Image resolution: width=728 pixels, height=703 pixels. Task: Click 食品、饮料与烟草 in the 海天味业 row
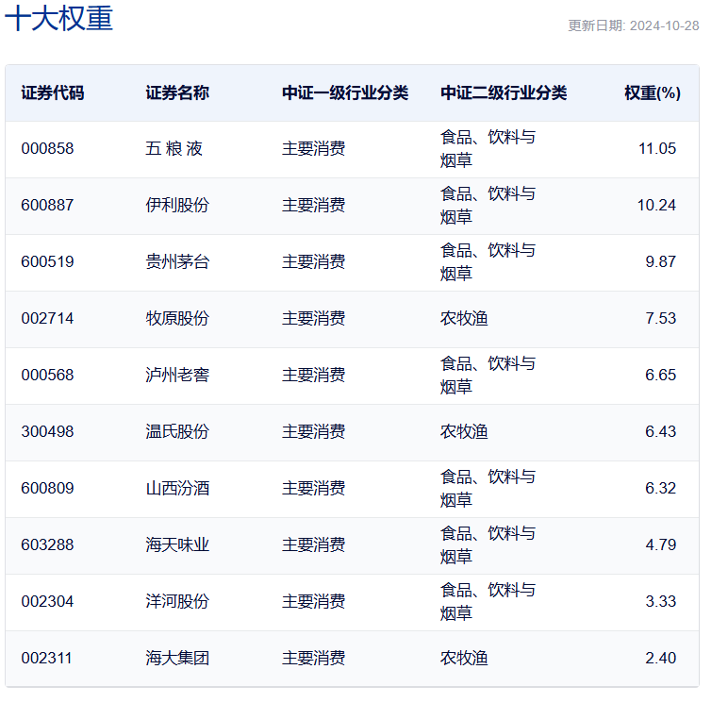488,544
